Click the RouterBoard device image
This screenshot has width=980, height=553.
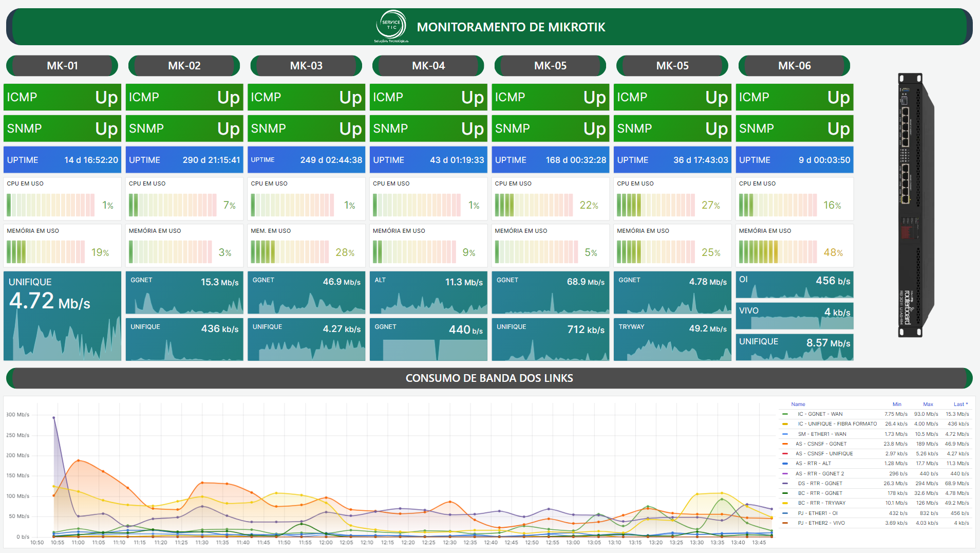(x=916, y=205)
